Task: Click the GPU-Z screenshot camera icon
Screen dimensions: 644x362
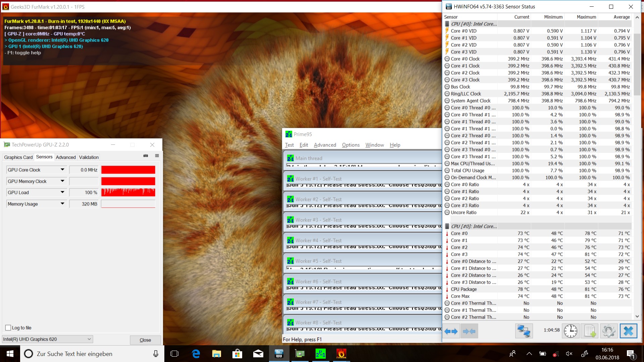Action: click(146, 156)
